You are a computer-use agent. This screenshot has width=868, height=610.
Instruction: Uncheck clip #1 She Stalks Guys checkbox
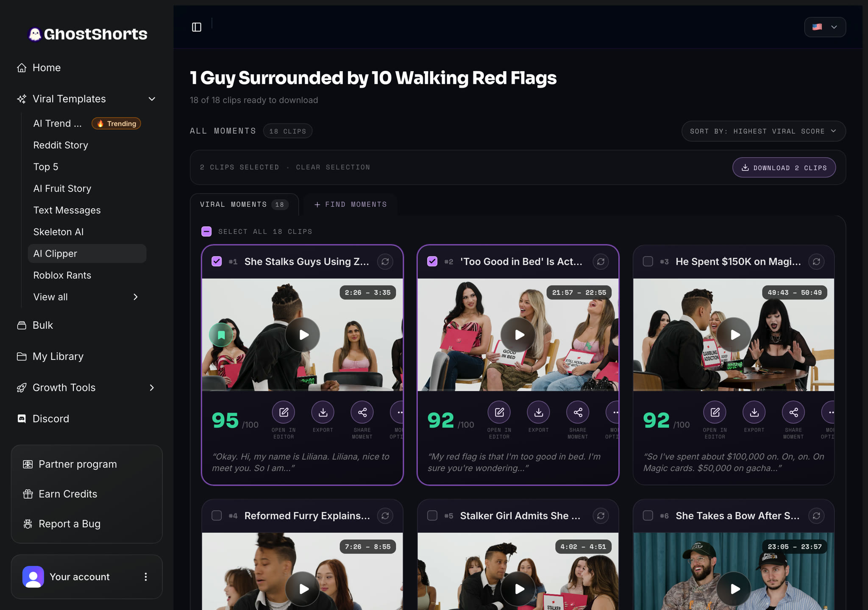pos(217,261)
